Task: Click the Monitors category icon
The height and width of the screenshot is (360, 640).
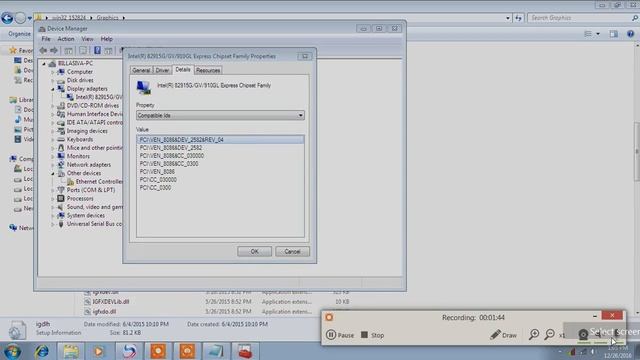Action: (61, 156)
